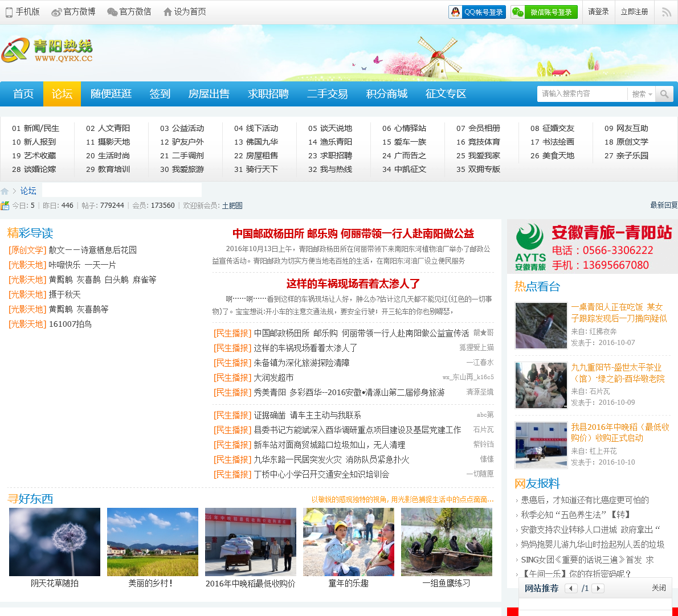Screen dimensions: 678x616
Task: Open post 朱备镇为深化旅游探险清障
Action: (x=301, y=363)
